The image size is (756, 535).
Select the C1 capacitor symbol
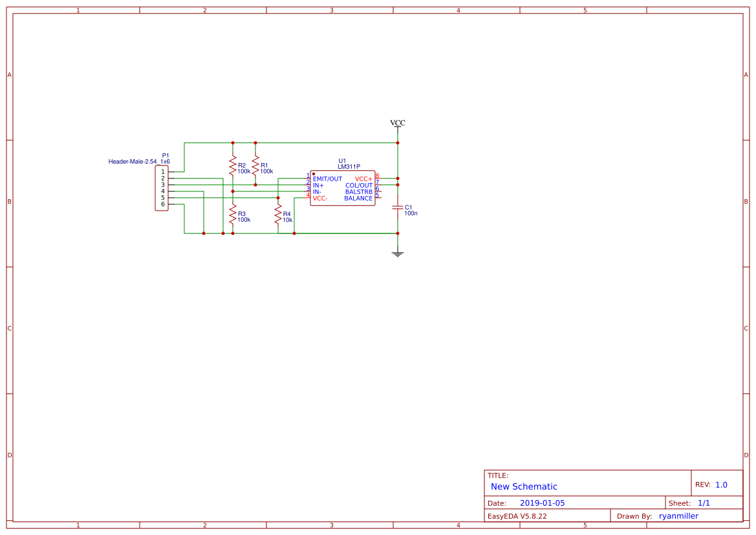click(x=397, y=207)
